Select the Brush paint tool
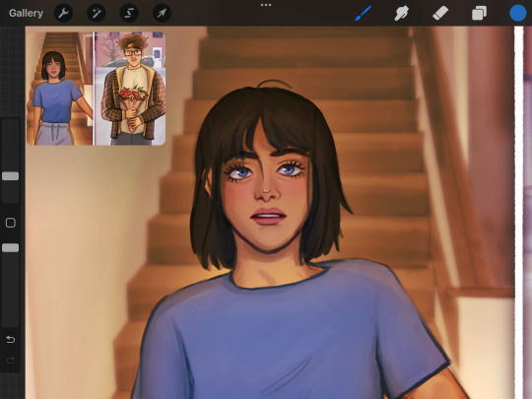Viewport: 532px width, 399px height. [x=364, y=13]
